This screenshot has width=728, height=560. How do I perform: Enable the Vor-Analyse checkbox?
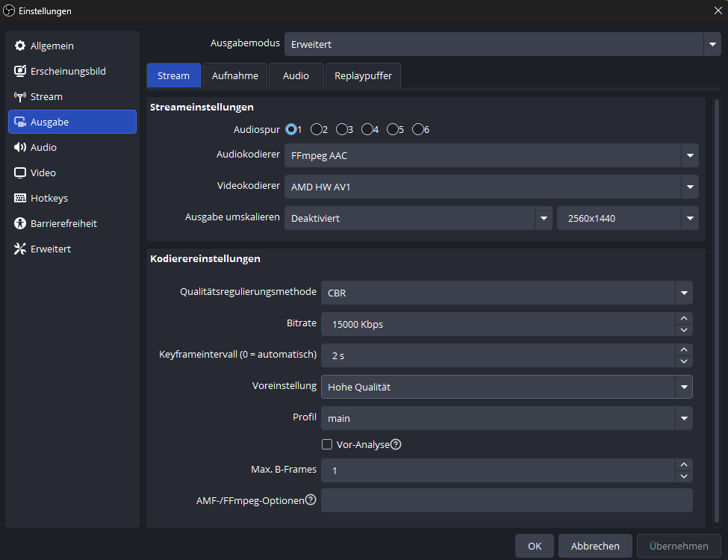pos(327,445)
